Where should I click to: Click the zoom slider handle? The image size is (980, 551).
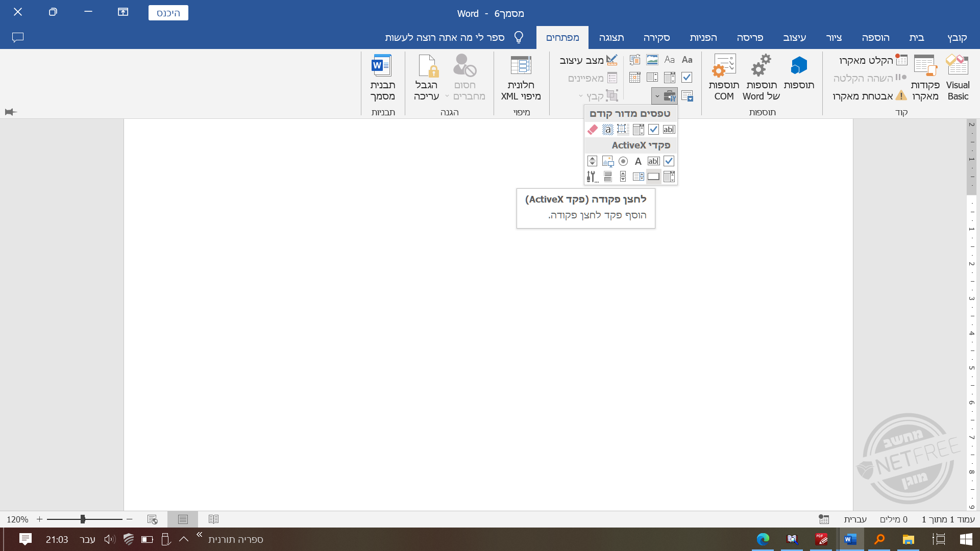(x=83, y=519)
